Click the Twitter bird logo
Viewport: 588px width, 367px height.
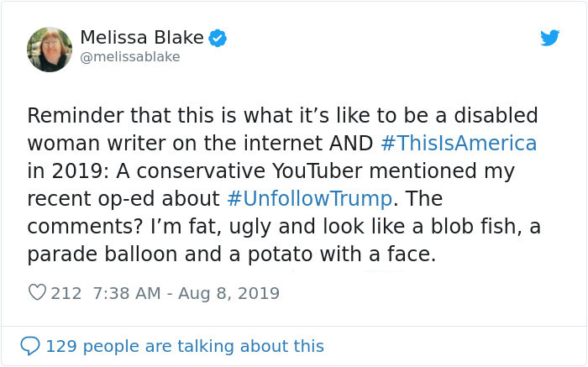coord(549,39)
